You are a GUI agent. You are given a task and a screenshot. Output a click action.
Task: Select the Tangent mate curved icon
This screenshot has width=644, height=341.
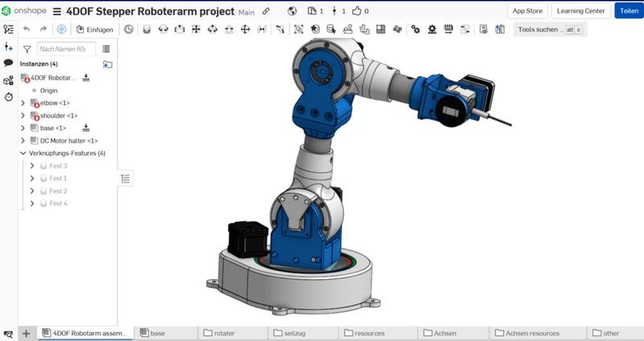[279, 29]
